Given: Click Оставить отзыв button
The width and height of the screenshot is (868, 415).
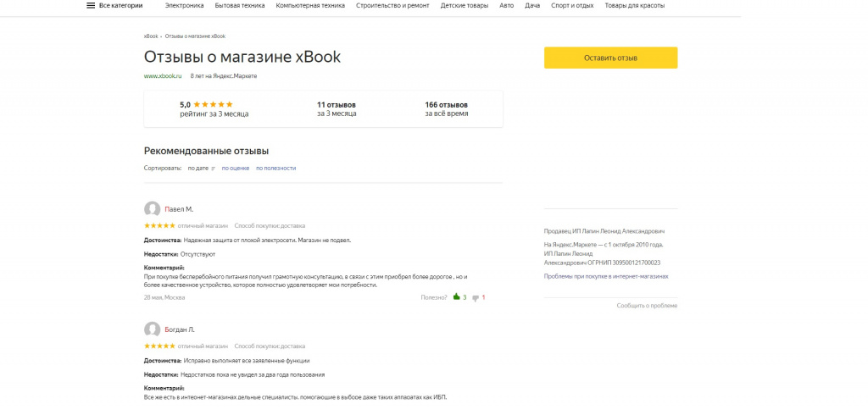Looking at the screenshot, I should pos(610,58).
